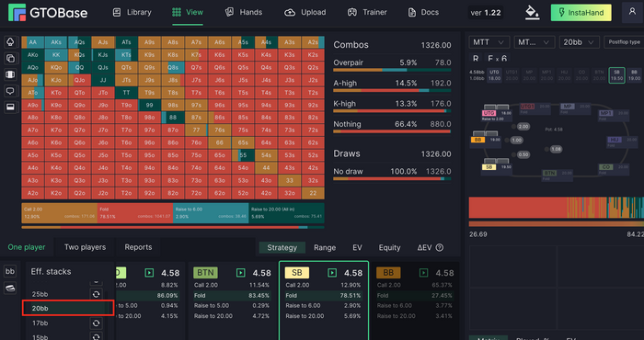
Task: Open the user profile icon
Action: [633, 12]
